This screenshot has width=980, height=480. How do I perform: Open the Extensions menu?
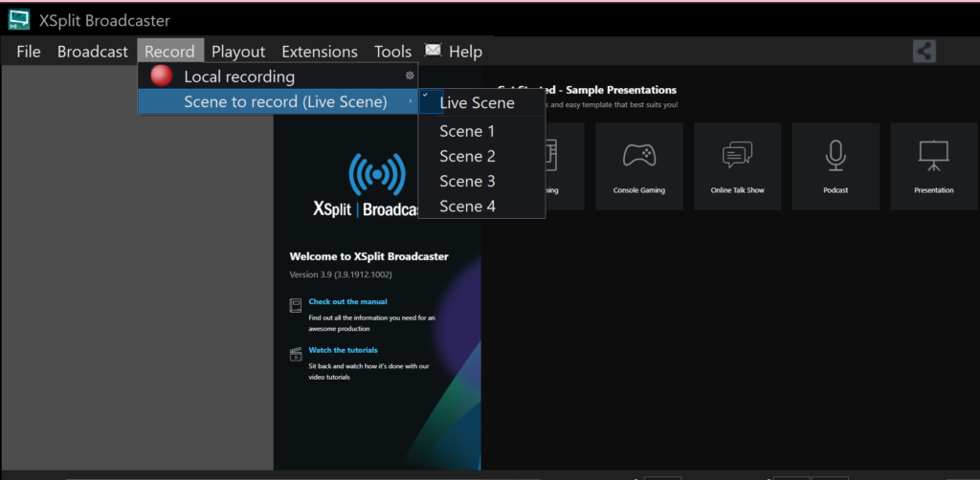(320, 52)
